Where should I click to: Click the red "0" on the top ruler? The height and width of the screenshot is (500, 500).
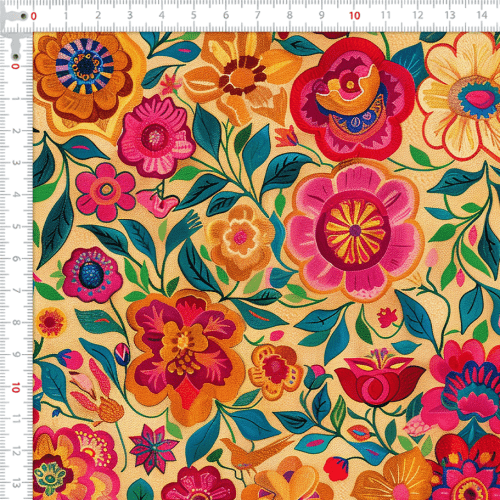click(34, 16)
